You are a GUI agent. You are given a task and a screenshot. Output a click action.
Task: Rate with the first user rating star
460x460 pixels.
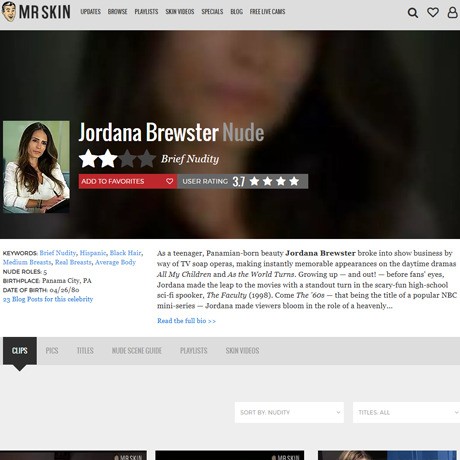(x=254, y=181)
